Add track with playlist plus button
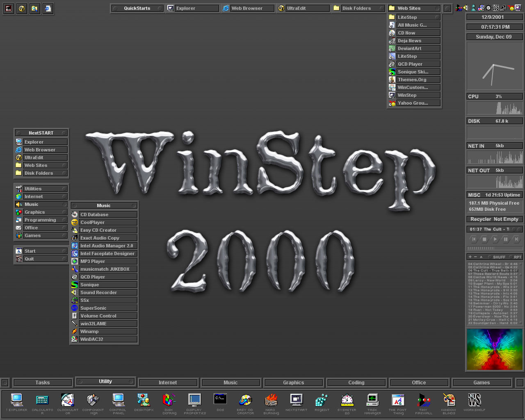 coord(470,257)
